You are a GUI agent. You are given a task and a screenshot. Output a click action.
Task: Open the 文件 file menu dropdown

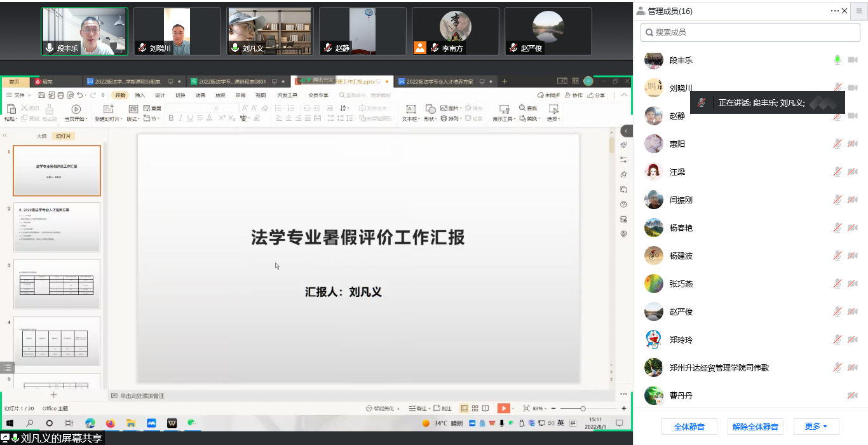point(19,95)
